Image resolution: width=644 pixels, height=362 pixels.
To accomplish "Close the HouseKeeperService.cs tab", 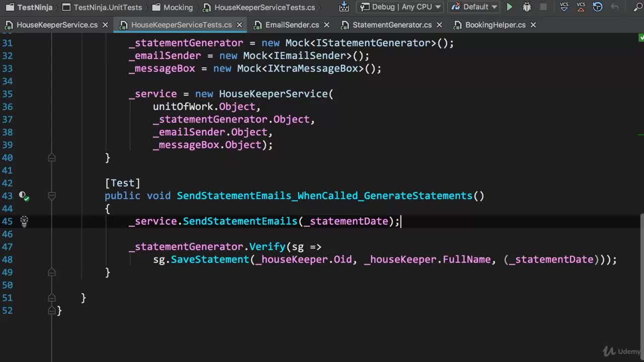I will point(105,25).
